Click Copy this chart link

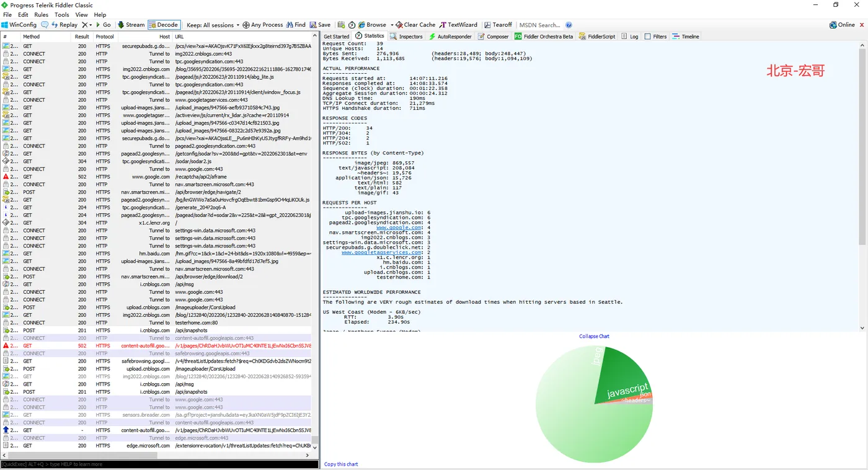click(x=341, y=464)
